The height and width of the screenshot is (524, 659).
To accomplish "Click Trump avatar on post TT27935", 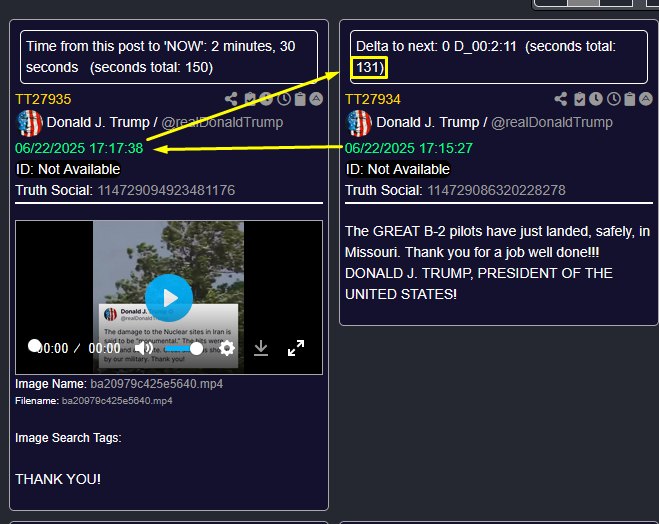I will click(x=29, y=123).
